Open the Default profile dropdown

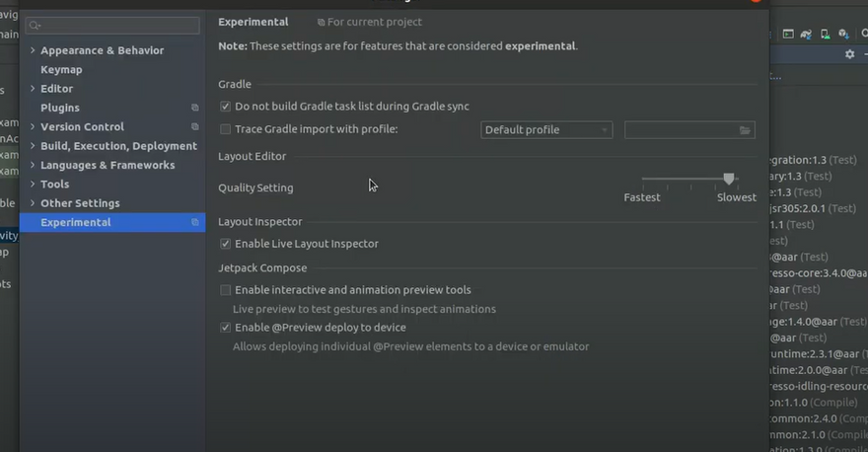546,130
